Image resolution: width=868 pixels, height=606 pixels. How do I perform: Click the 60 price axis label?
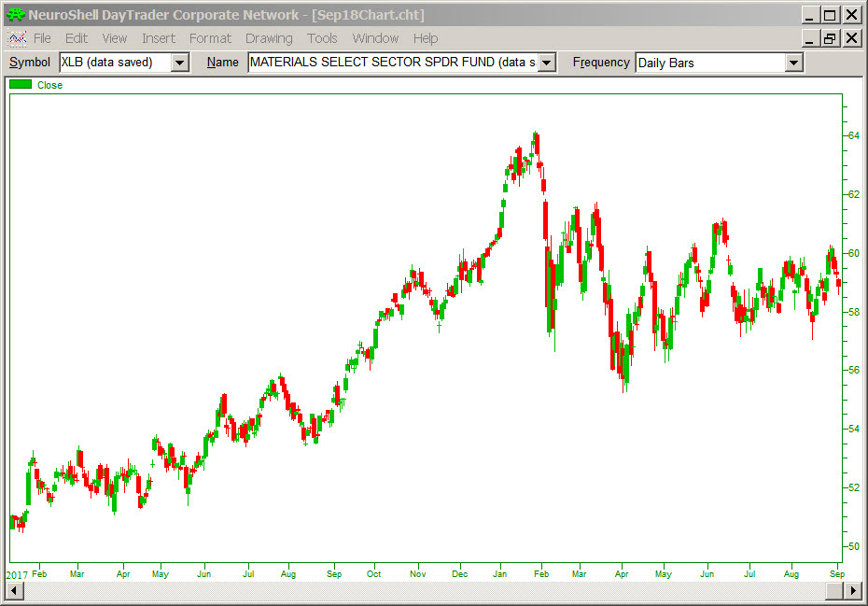coord(854,253)
